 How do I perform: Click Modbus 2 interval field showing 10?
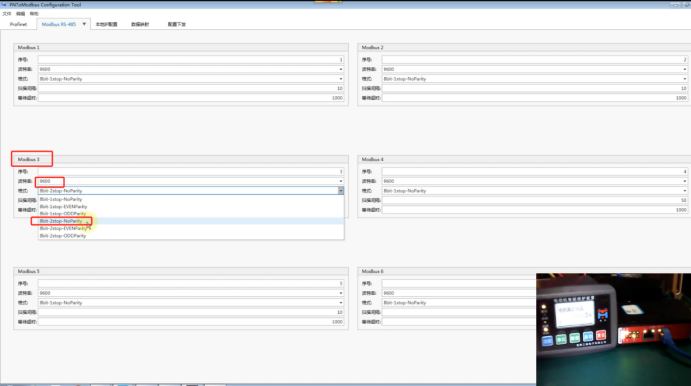tap(535, 88)
